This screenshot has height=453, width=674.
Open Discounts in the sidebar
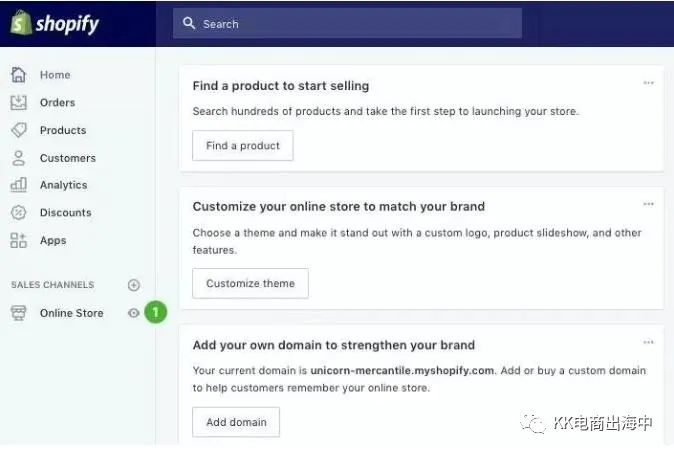tap(66, 212)
